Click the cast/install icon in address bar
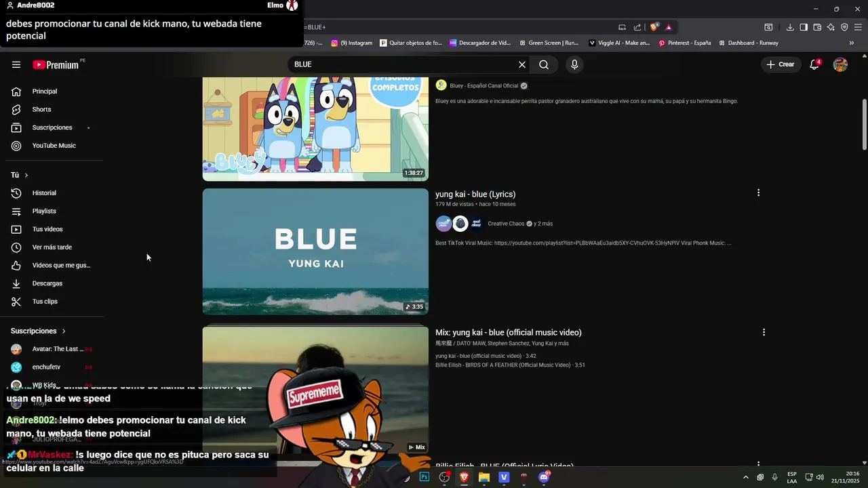The image size is (868, 488). point(622,27)
